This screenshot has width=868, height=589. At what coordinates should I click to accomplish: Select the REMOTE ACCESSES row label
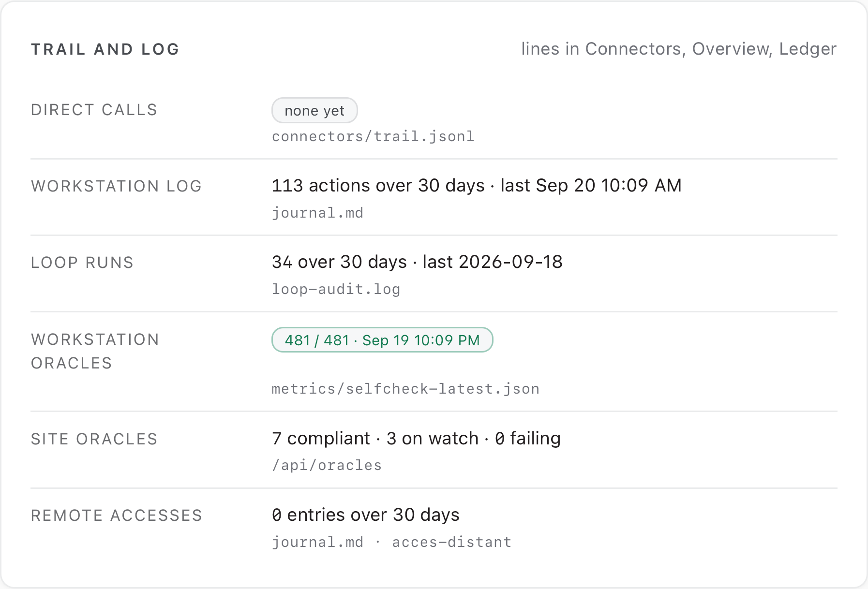pos(117,515)
